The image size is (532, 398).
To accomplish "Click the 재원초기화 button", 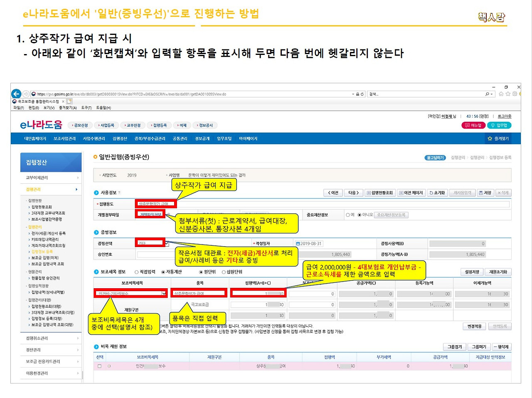I will [x=498, y=272].
